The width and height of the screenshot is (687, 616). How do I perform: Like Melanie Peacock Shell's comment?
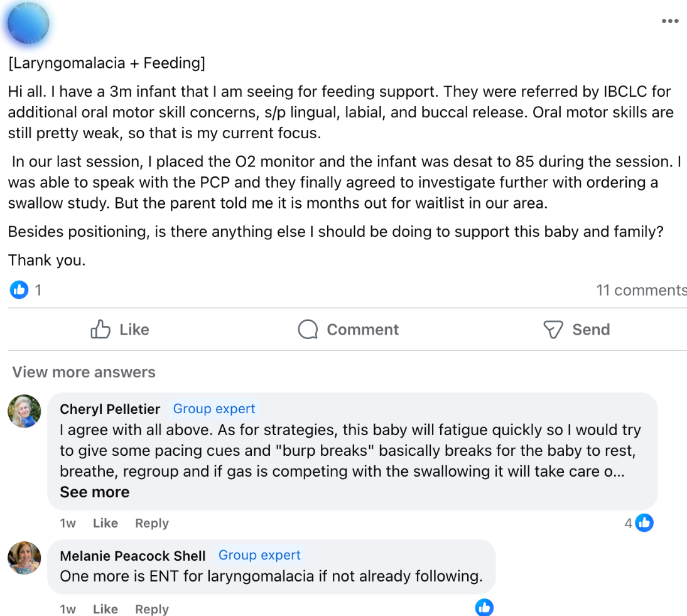(105, 609)
